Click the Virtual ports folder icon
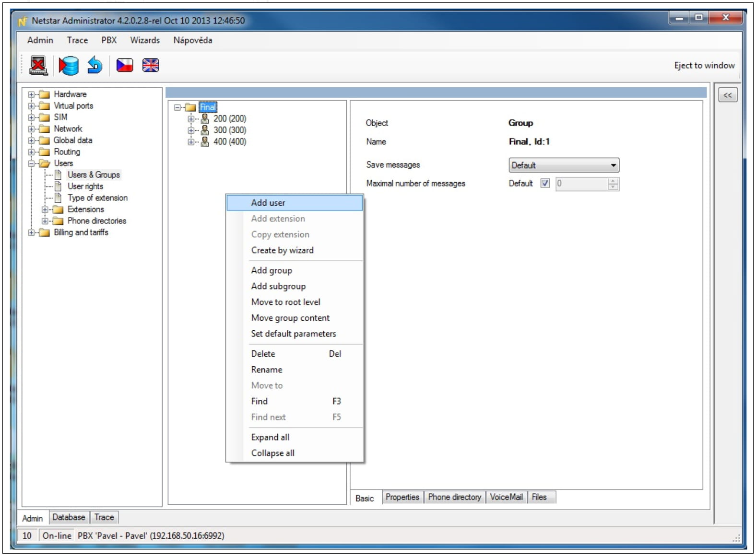The width and height of the screenshot is (756, 557). click(x=45, y=106)
